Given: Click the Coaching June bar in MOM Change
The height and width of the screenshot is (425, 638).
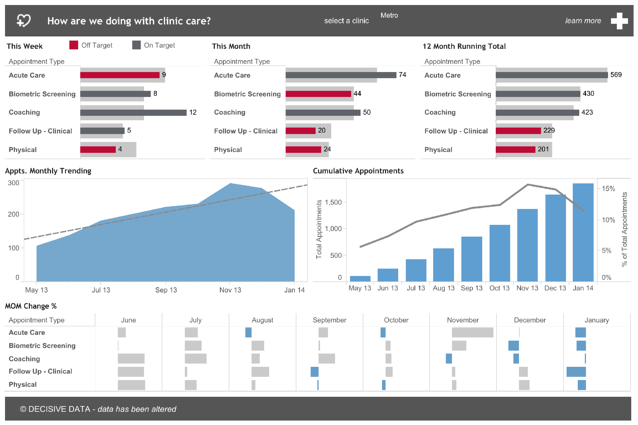Looking at the screenshot, I should click(131, 358).
